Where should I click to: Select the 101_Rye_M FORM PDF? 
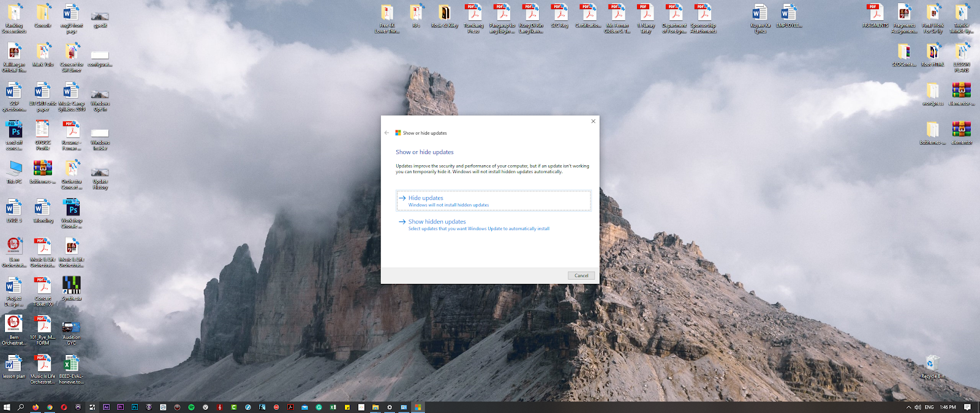[x=43, y=331]
